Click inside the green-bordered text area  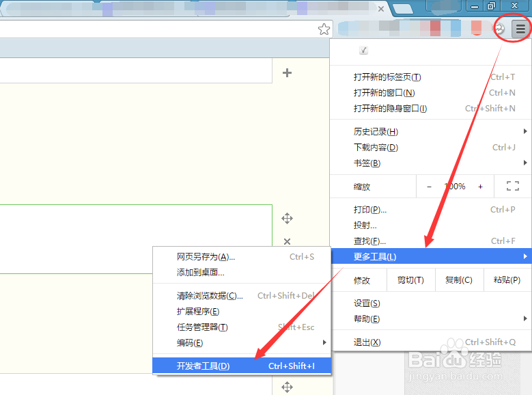(136, 239)
